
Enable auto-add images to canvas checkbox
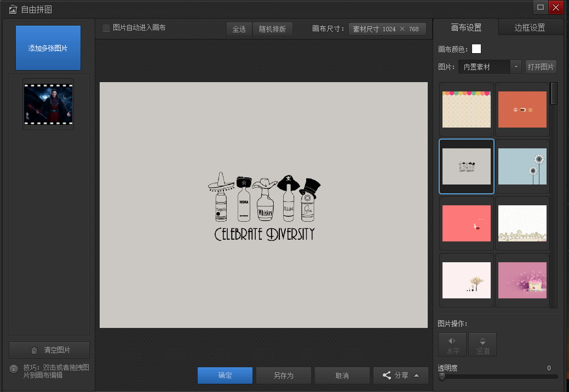[x=106, y=28]
